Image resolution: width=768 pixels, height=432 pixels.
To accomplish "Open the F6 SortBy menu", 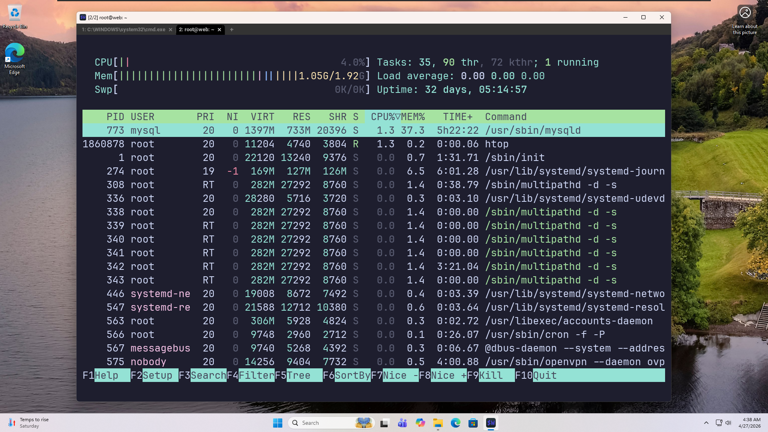I will [351, 376].
